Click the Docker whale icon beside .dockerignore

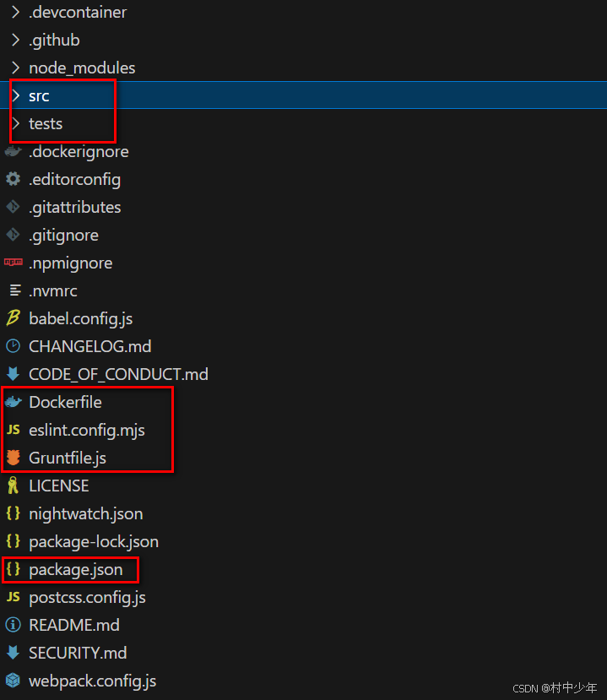[x=13, y=151]
